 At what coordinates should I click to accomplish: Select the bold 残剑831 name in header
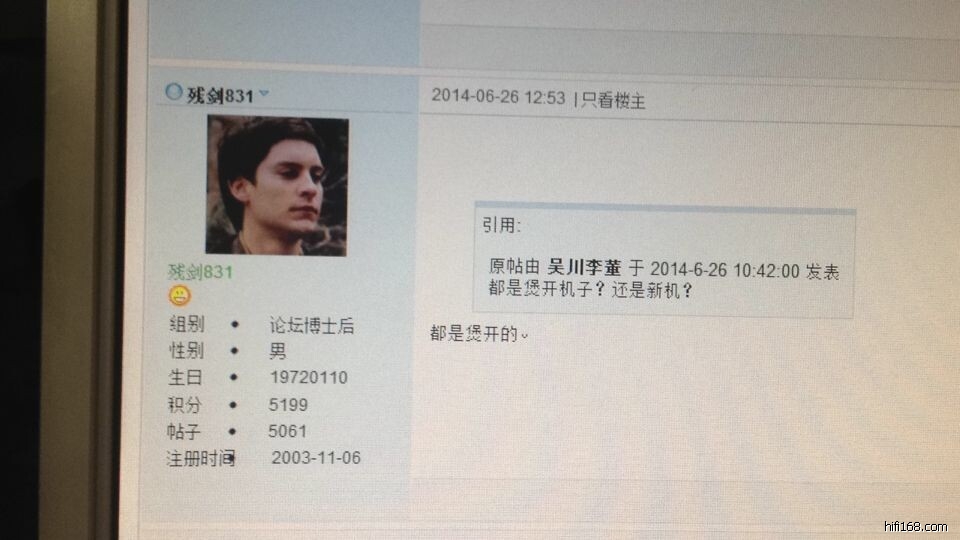pyautogui.click(x=220, y=96)
